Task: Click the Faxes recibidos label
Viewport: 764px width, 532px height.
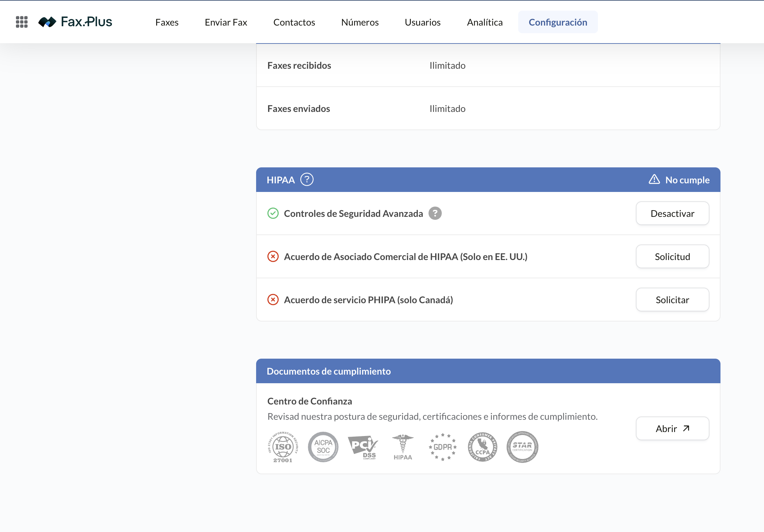Action: pyautogui.click(x=299, y=65)
